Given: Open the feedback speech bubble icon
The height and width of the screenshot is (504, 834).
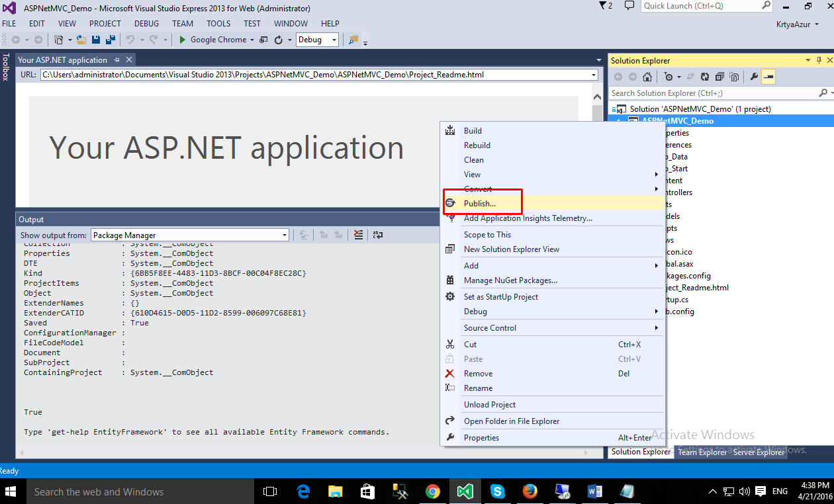Looking at the screenshot, I should pos(629,5).
